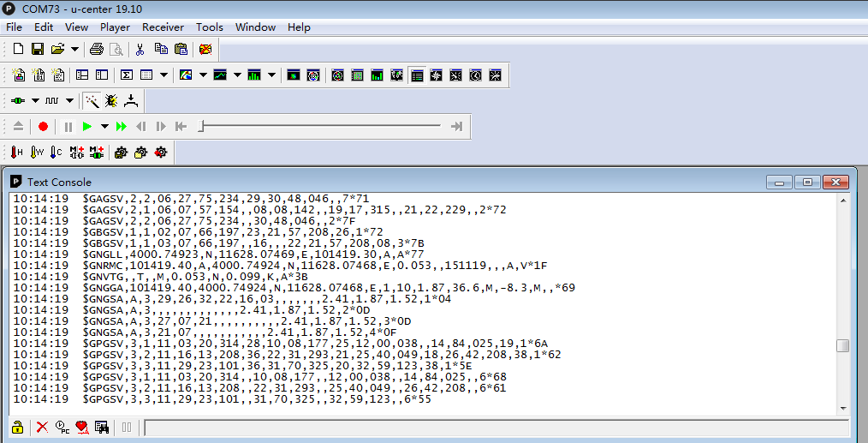Open the Receiver menu
This screenshot has height=443, width=868.
[x=163, y=27]
